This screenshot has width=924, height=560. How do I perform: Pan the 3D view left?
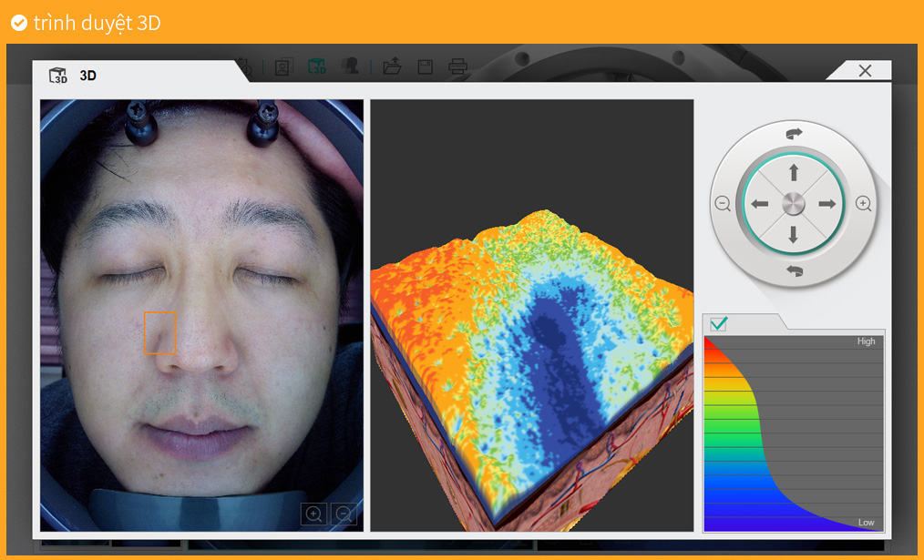point(760,204)
